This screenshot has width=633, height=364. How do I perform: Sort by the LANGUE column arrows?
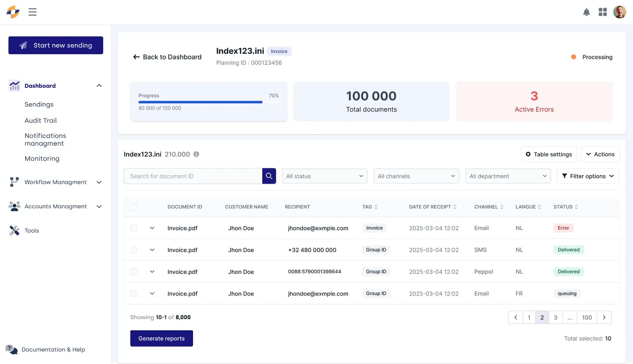539,207
